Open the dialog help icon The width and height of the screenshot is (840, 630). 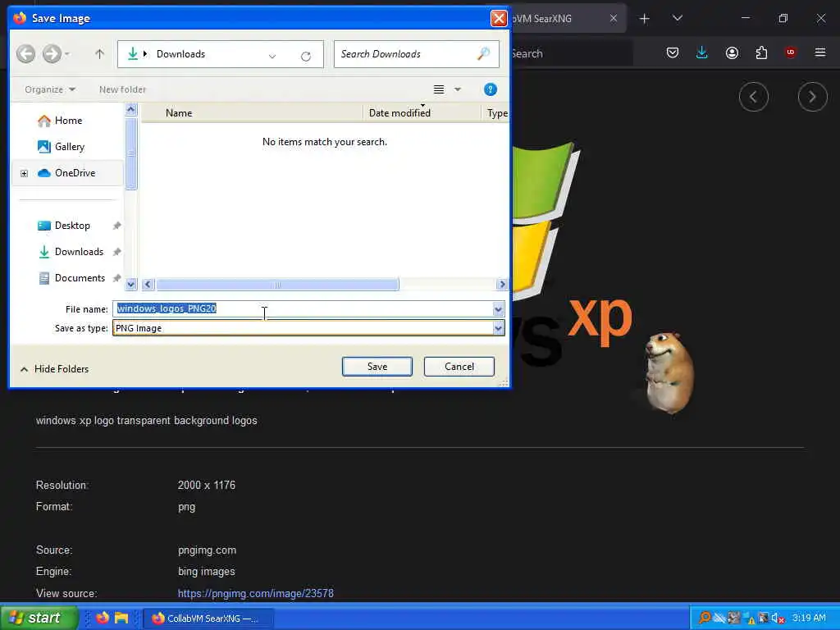click(x=491, y=89)
